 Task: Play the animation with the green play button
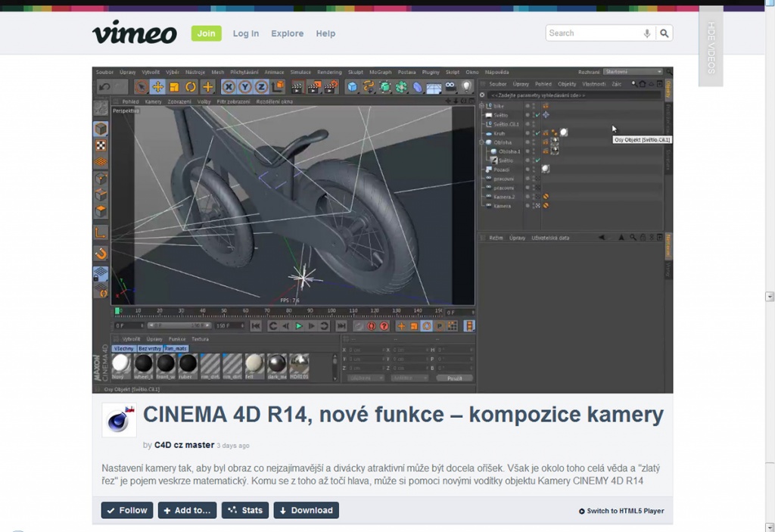[298, 326]
